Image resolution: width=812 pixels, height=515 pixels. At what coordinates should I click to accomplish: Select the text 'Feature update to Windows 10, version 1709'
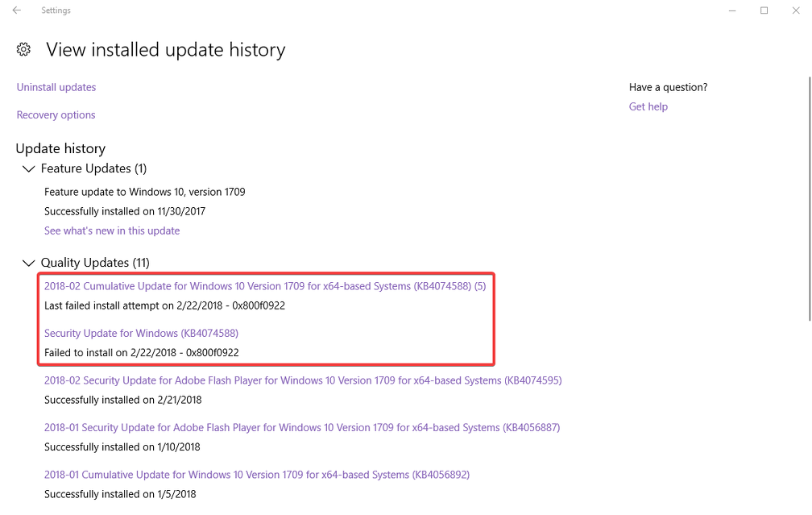pyautogui.click(x=144, y=192)
